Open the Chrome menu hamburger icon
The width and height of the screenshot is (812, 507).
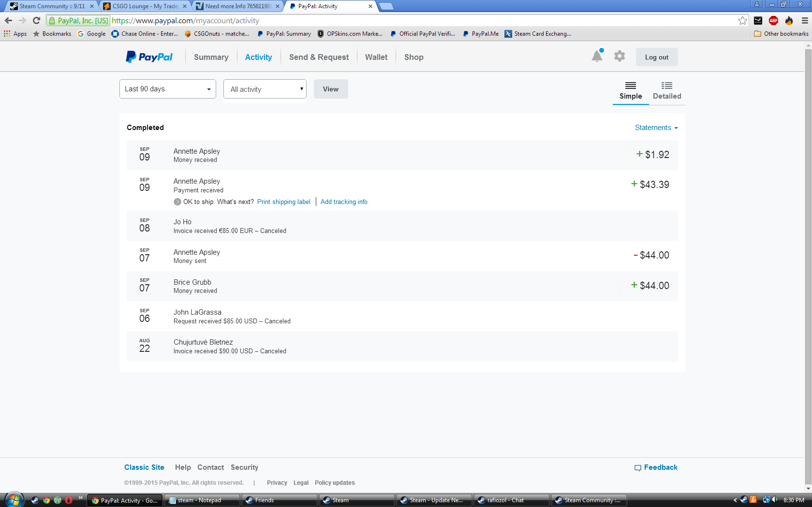(805, 20)
